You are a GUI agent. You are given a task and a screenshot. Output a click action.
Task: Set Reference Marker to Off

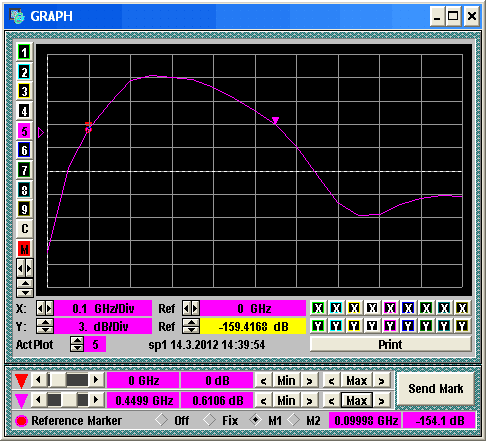[x=162, y=420]
